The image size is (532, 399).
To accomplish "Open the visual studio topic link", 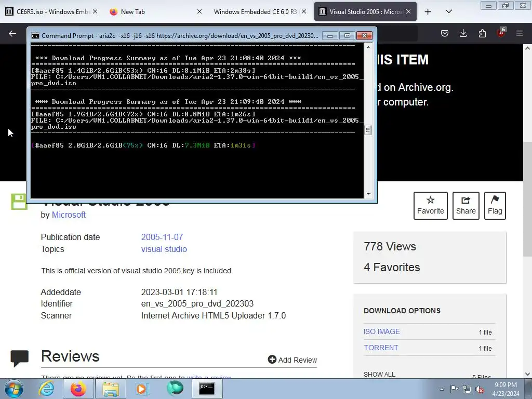I will click(164, 249).
